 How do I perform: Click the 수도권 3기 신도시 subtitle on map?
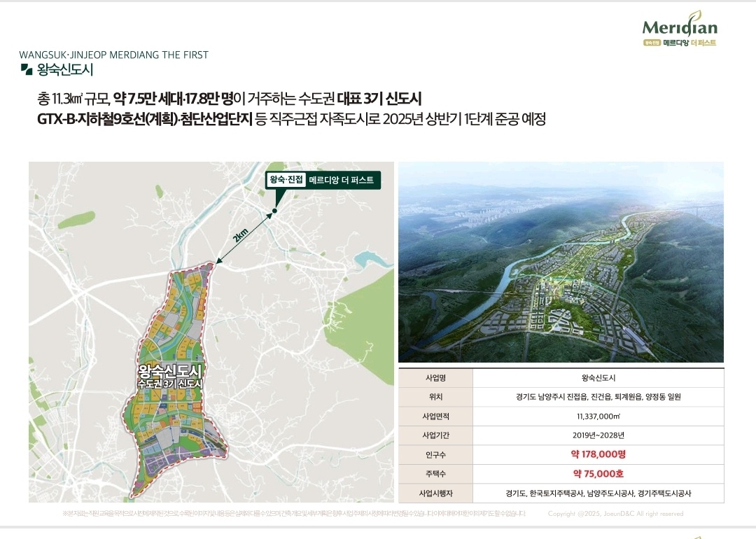[169, 384]
